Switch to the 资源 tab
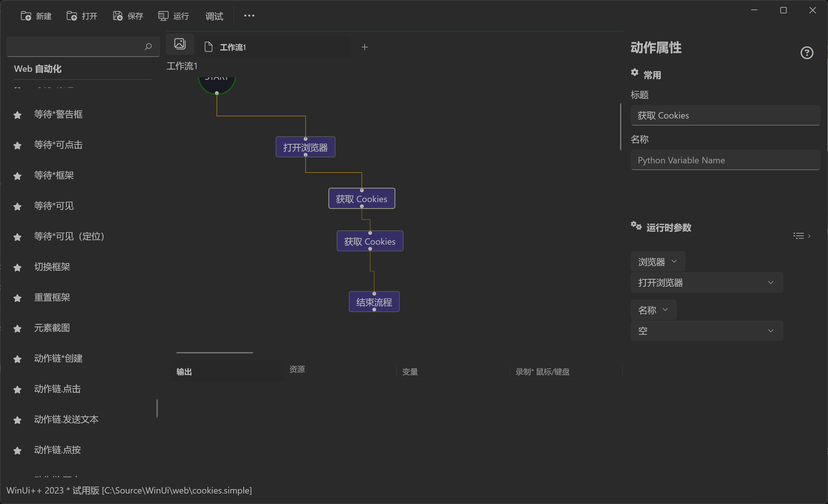Screen dimensions: 828x504 coord(297,369)
